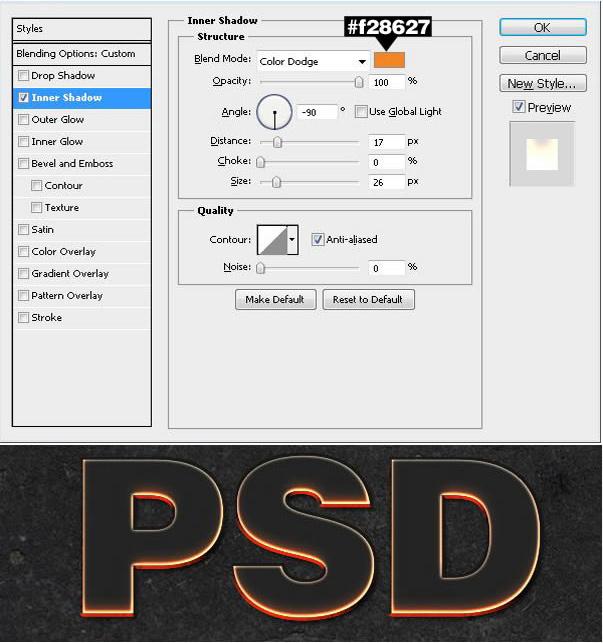Enable the Drop Shadow checkbox
This screenshot has width=603, height=643.
pos(23,75)
